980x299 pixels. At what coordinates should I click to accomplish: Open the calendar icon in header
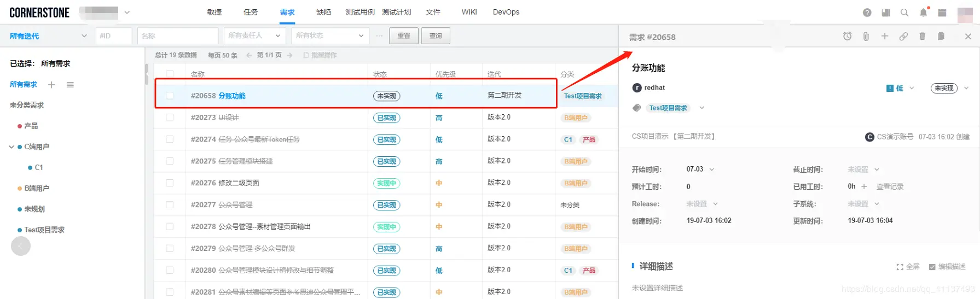click(x=942, y=13)
